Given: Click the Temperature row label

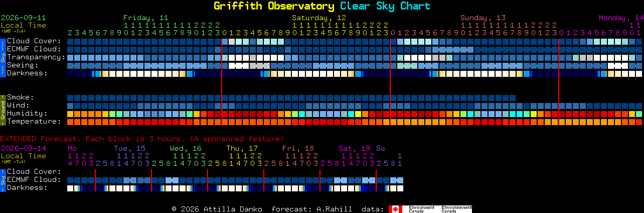Looking at the screenshot, I should click(x=34, y=121).
